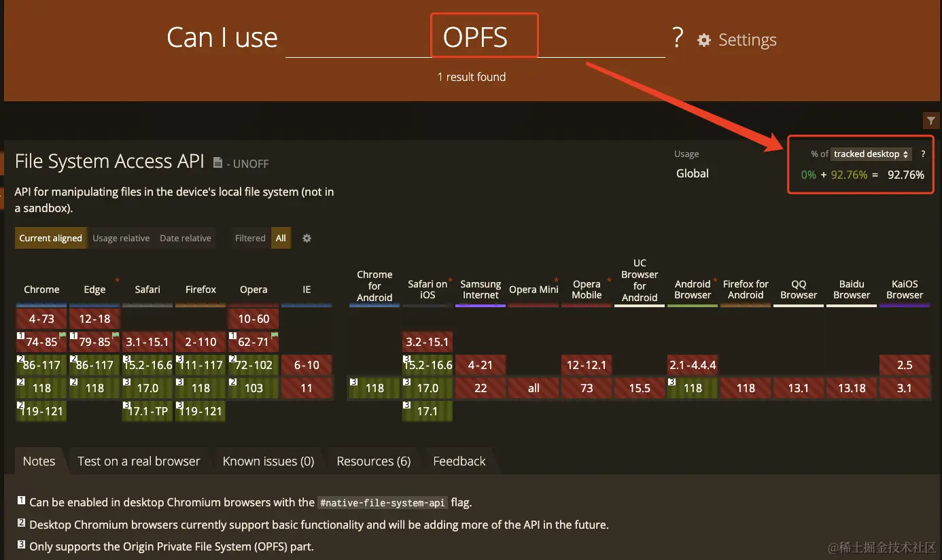Open the Settings gear icon

(x=704, y=40)
